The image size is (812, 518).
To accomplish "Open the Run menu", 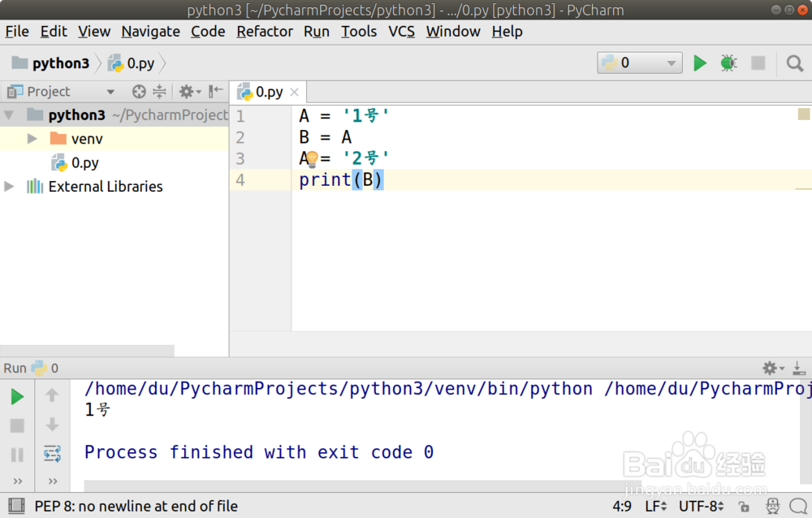I will coord(317,32).
